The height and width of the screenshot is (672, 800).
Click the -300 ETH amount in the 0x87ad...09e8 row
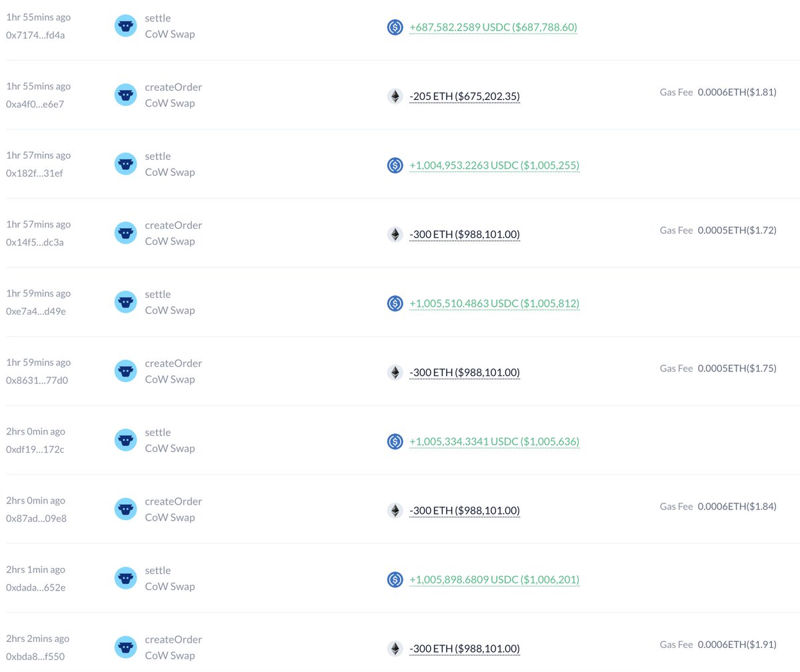click(465, 511)
